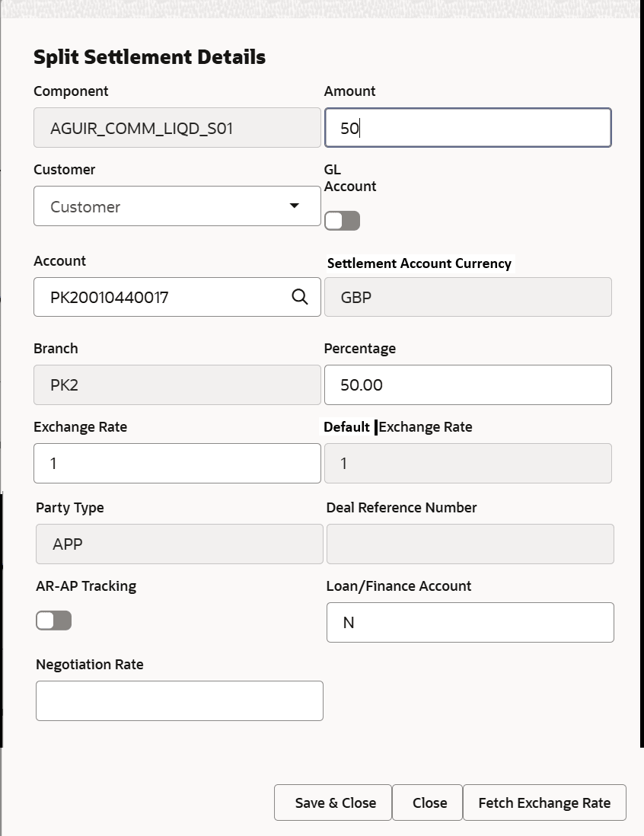Click the Account search magnifier icon
Image resolution: width=644 pixels, height=836 pixels.
pos(300,297)
